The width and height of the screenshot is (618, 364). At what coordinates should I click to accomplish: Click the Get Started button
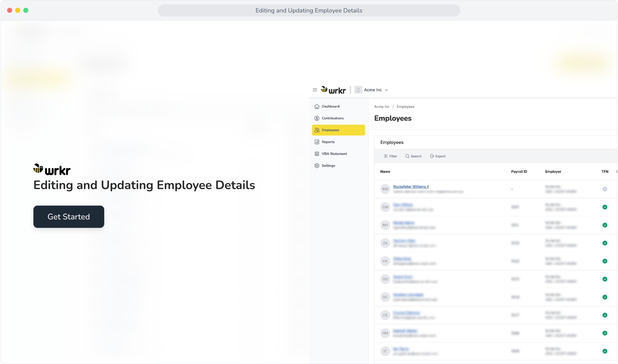coord(69,217)
